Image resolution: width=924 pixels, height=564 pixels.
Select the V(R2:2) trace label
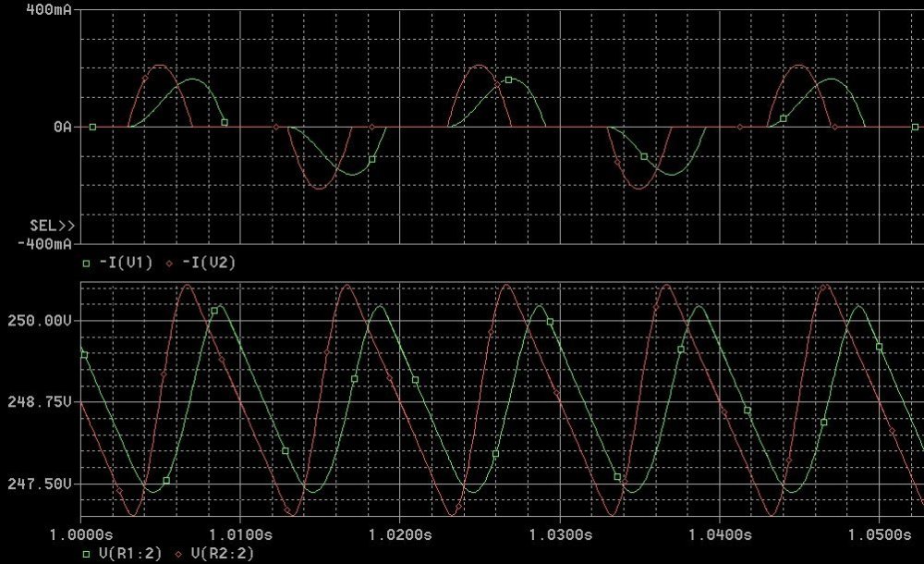click(221, 553)
